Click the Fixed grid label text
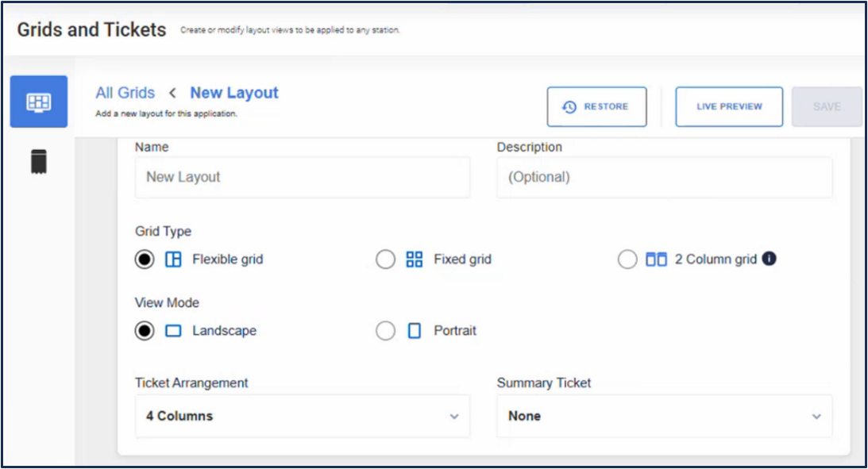 coord(462,259)
